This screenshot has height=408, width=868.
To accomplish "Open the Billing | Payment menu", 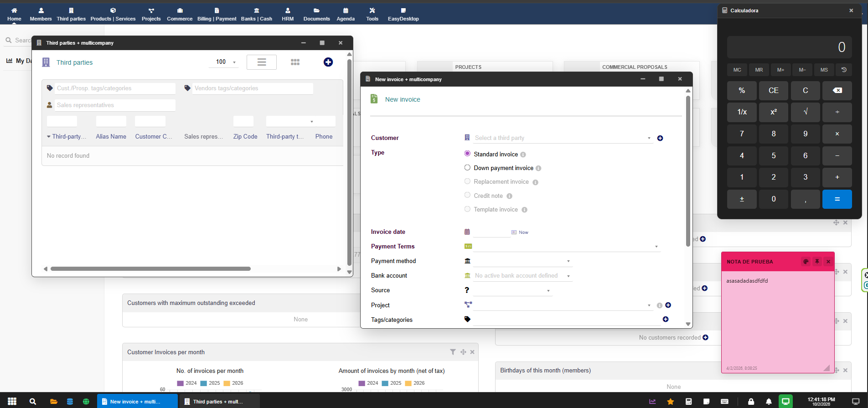I will 217,14.
